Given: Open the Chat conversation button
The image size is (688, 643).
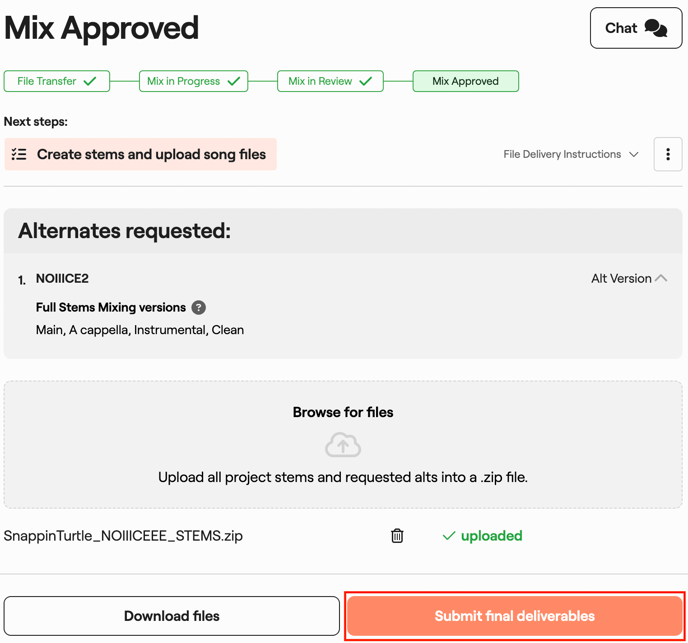Looking at the screenshot, I should pyautogui.click(x=635, y=28).
